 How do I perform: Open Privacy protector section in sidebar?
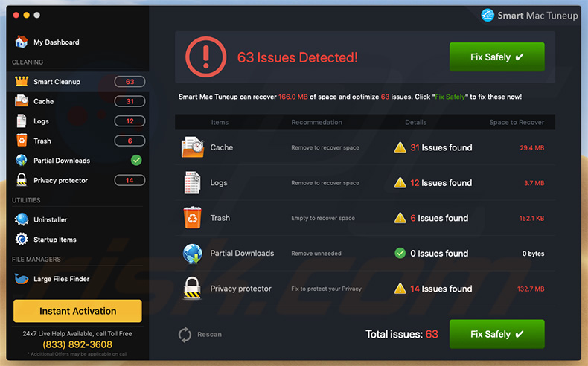point(77,180)
